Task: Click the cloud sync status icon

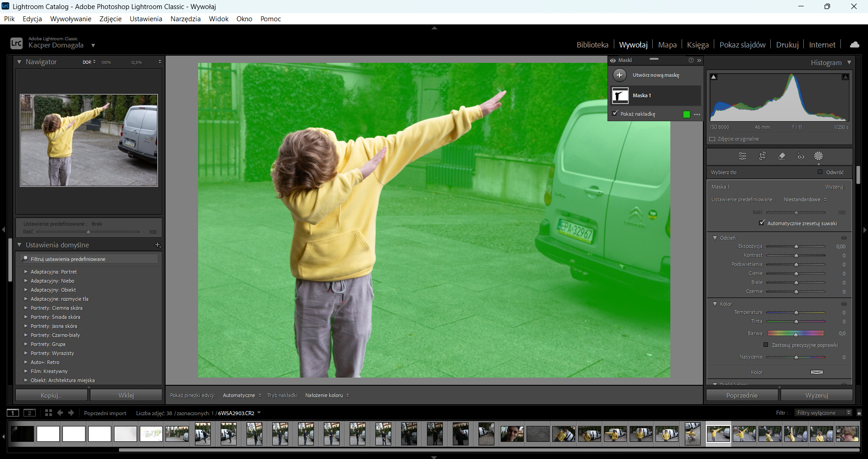Action: (x=854, y=44)
